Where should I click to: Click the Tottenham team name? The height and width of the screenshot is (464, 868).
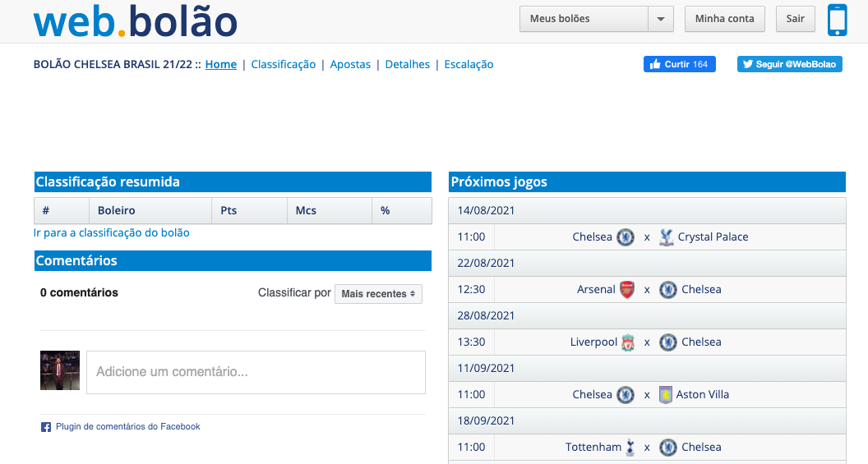click(x=593, y=447)
